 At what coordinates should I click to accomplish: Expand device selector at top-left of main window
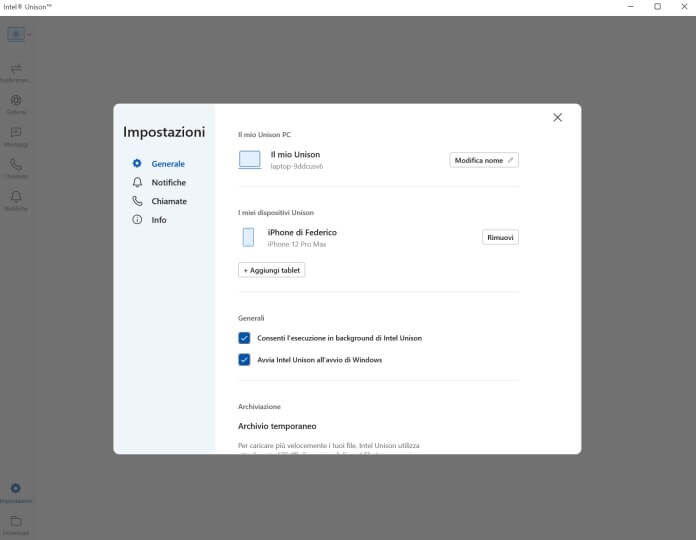(x=19, y=34)
